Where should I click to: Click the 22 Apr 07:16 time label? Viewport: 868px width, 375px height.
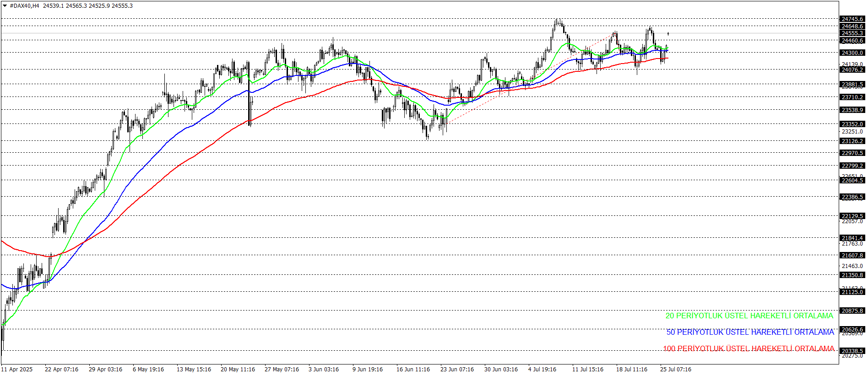click(61, 369)
